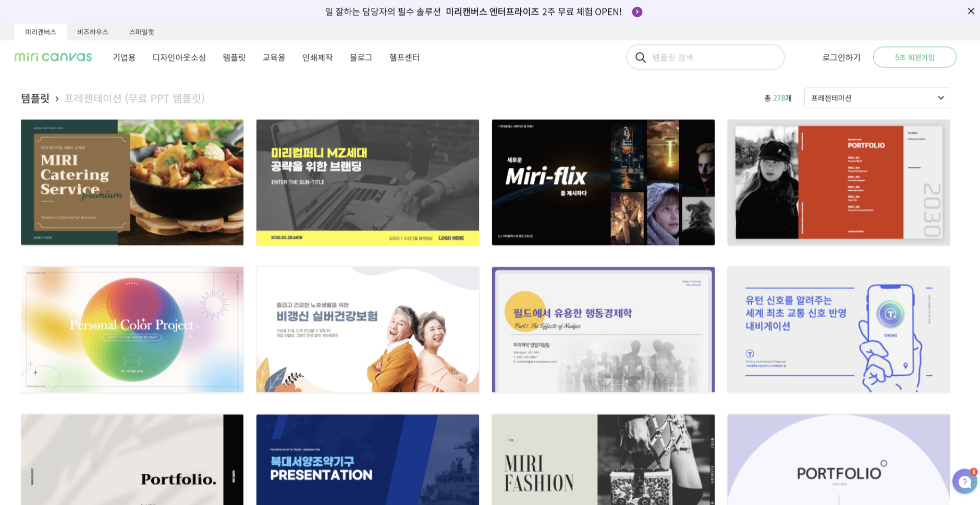The width and height of the screenshot is (980, 505).
Task: Click the 로그인하기 link
Action: (841, 57)
